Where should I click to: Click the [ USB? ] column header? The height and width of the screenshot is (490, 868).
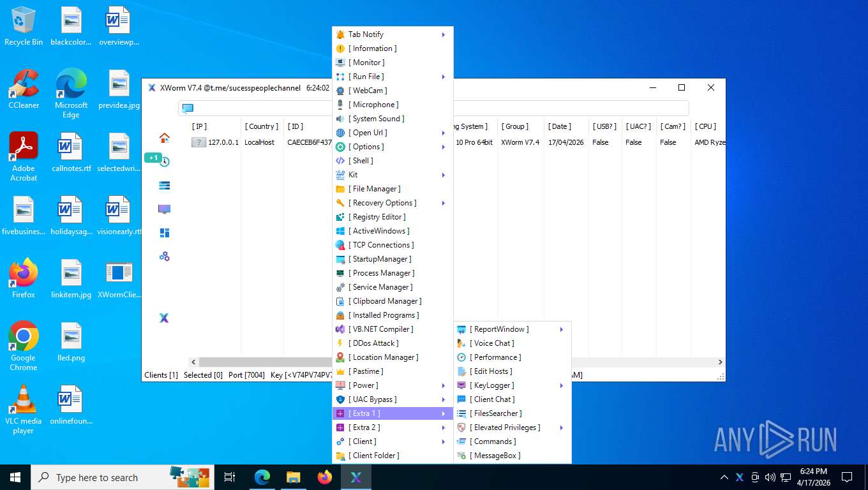(x=605, y=126)
